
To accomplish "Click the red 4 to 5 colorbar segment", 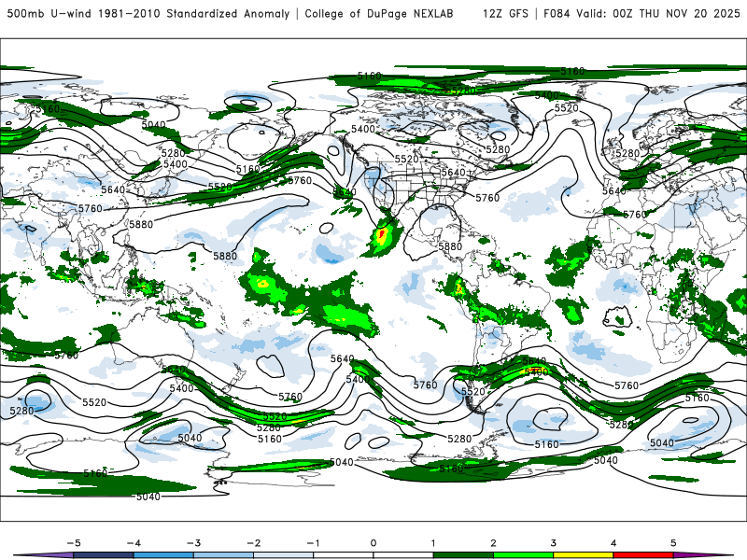I will (x=643, y=555).
